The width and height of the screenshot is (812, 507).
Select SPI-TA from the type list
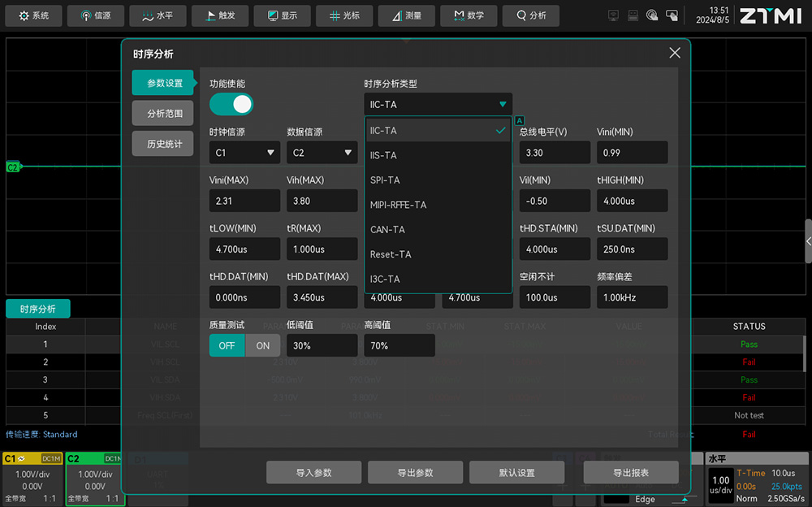[438, 180]
